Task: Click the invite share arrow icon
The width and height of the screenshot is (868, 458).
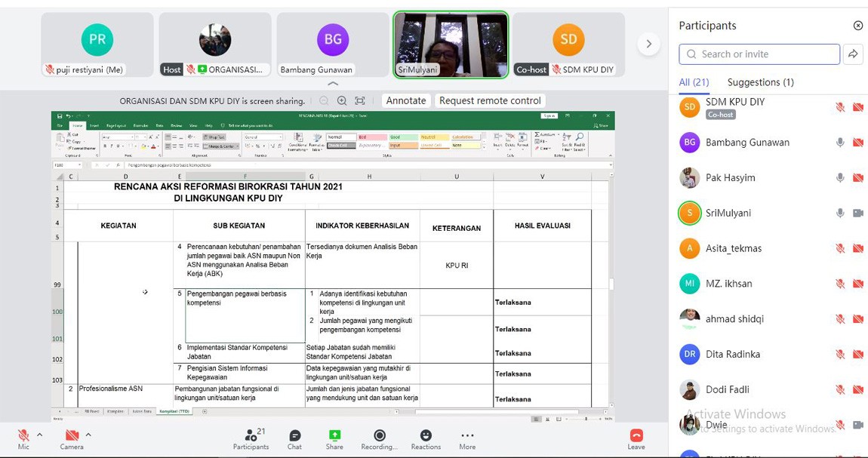Action: tap(853, 54)
